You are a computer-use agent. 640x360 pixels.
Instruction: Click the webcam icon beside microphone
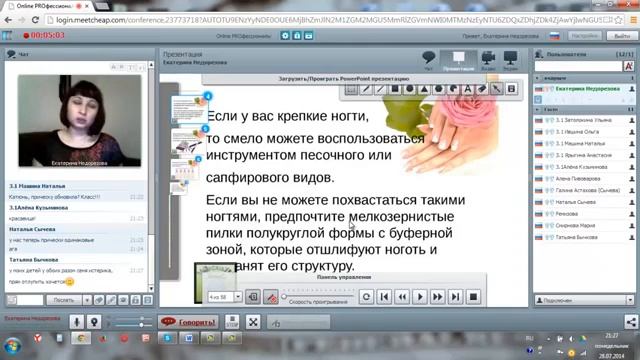[94, 322]
